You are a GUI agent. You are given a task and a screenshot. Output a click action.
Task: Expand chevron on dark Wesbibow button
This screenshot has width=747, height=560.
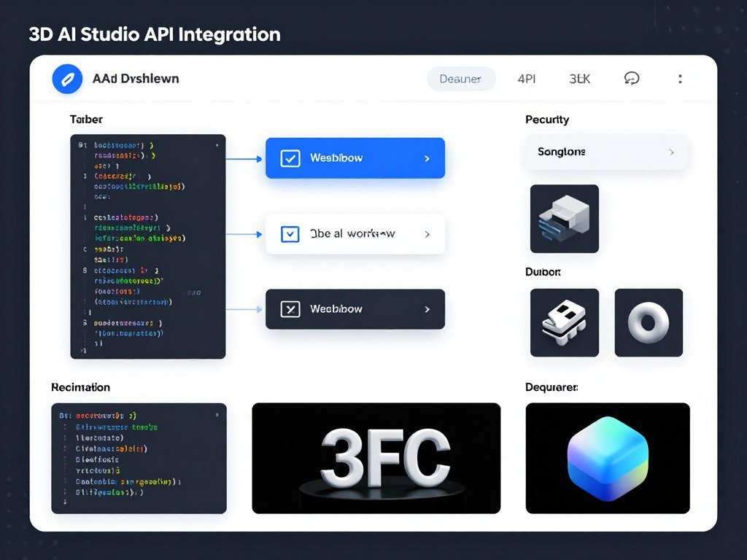click(427, 309)
